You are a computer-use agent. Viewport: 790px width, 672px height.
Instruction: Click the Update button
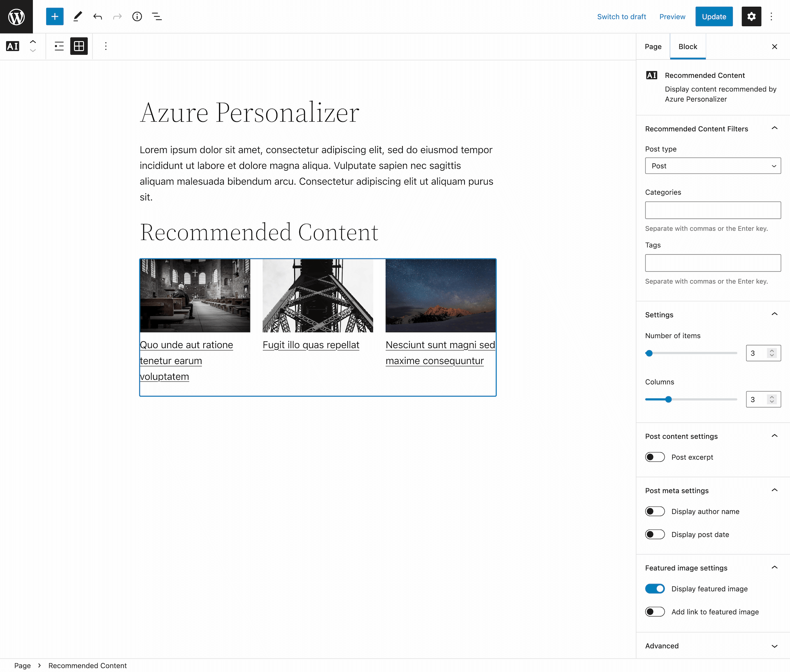[x=714, y=16]
